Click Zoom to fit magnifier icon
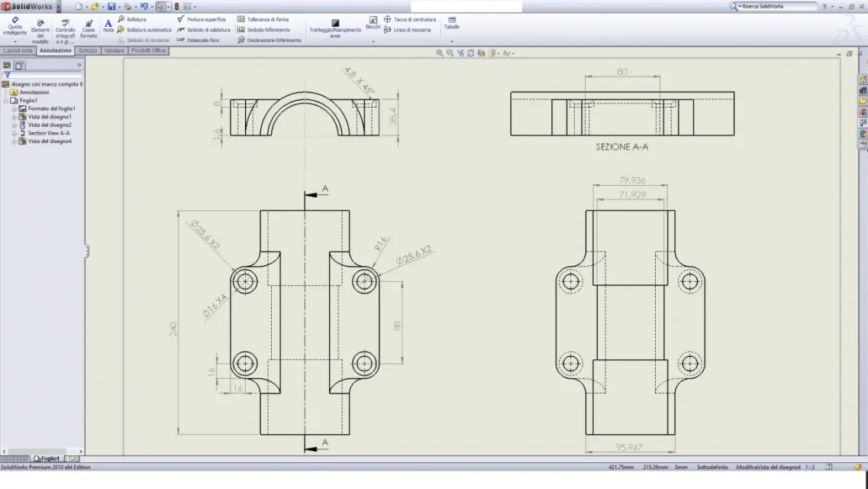 point(439,53)
